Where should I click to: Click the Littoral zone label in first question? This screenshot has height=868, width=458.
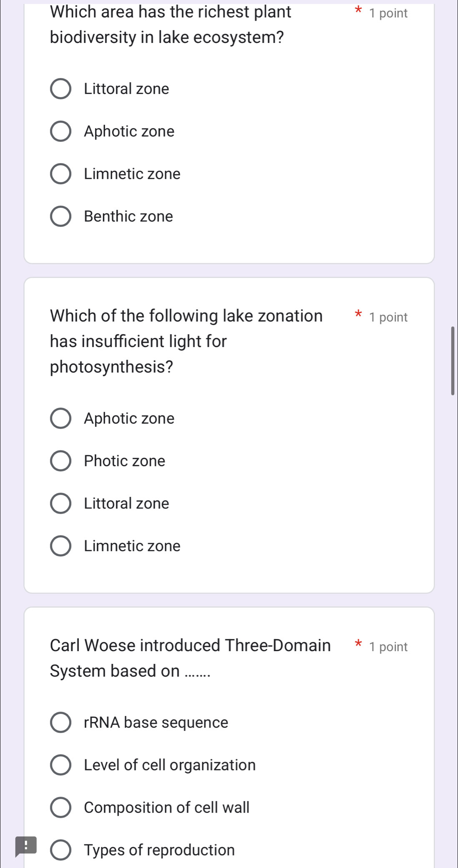tap(126, 89)
